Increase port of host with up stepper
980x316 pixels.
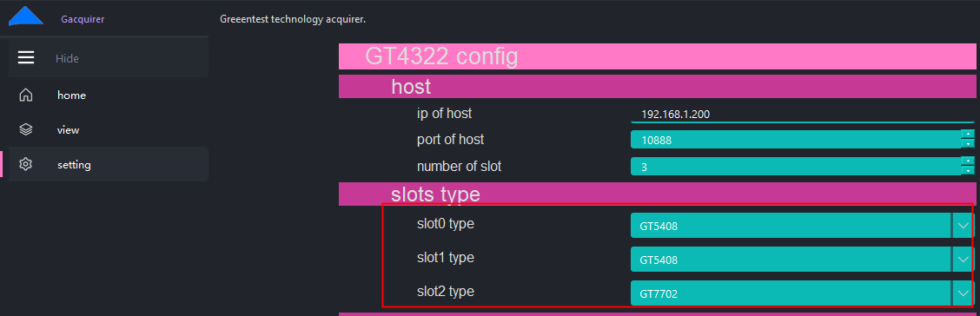968,134
